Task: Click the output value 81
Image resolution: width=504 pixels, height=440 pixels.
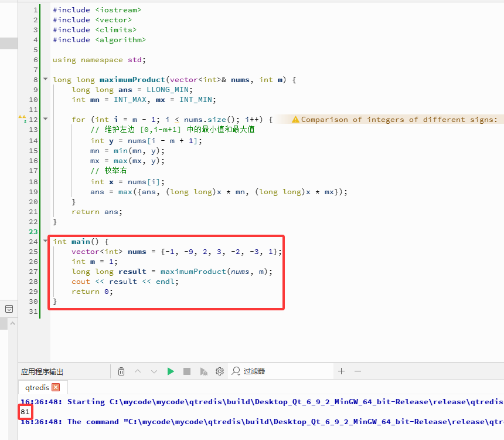Action: pos(25,412)
